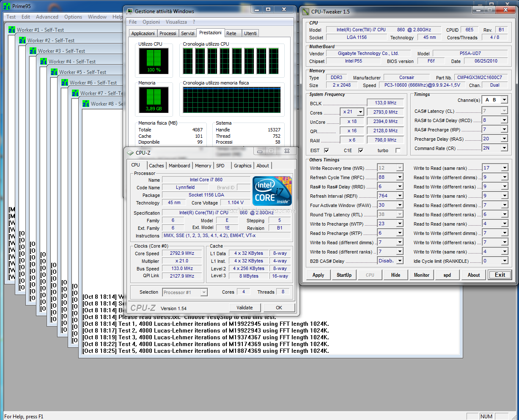Screen dimensions: 519x420
Task: Open the Options menu in Prime95
Action: point(73,17)
